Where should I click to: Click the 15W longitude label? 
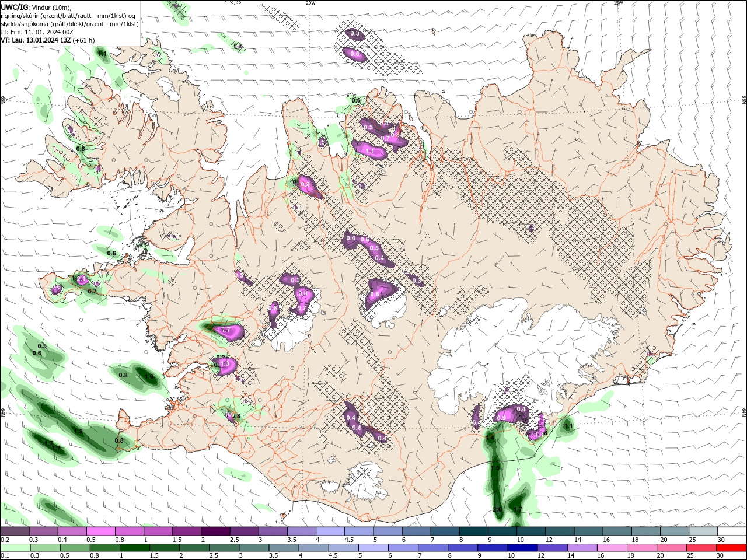[618, 3]
